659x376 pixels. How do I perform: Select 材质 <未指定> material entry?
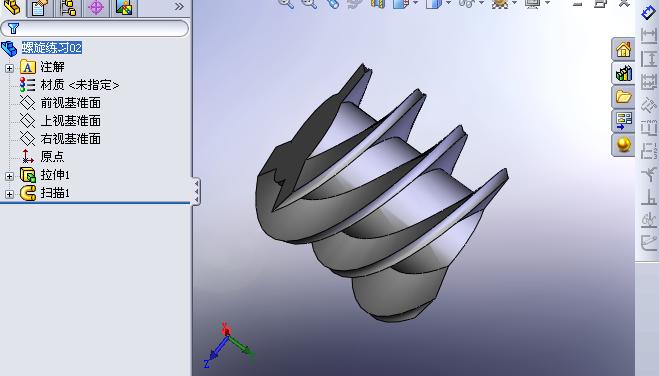click(x=80, y=85)
